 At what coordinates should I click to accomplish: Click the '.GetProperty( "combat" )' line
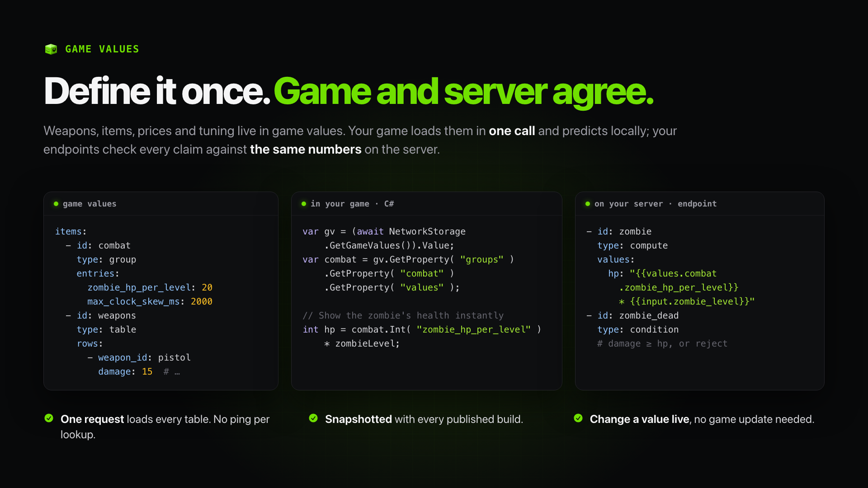(x=389, y=273)
